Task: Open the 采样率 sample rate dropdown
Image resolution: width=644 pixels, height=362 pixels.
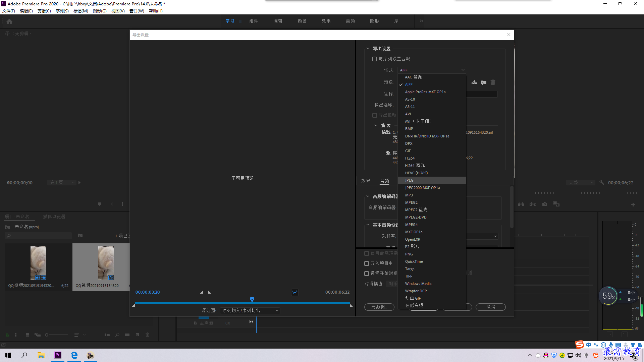Action: point(482,236)
